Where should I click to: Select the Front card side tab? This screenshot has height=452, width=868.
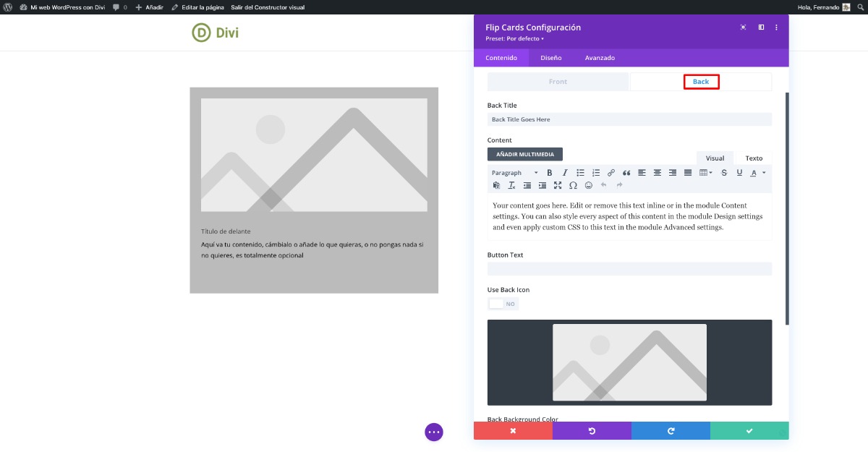558,82
